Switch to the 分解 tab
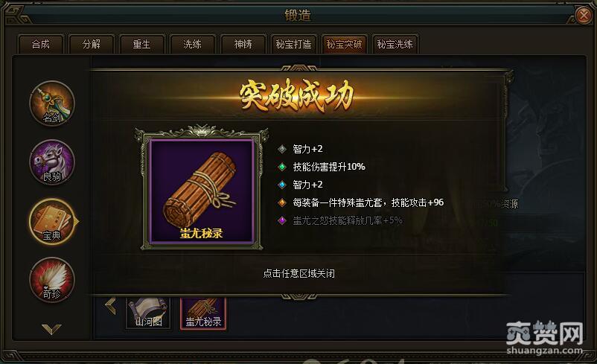Screen dimensions: 597x364 (92, 44)
